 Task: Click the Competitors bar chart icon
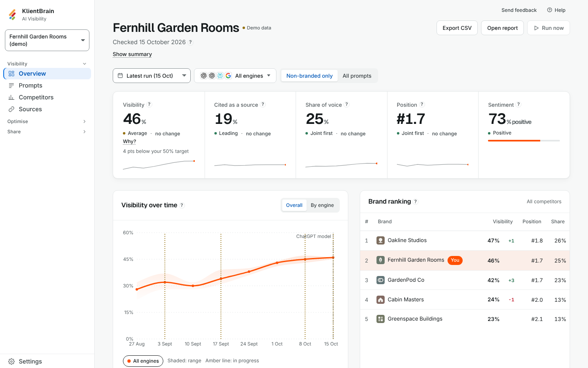pyautogui.click(x=11, y=97)
